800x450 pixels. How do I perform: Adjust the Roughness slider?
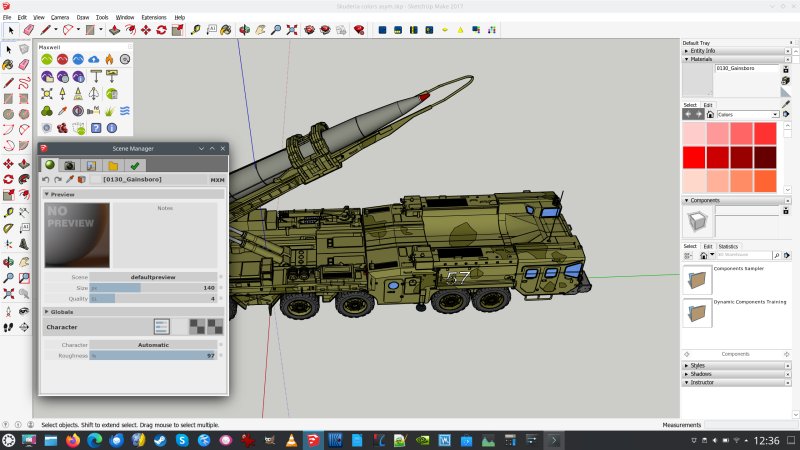pyautogui.click(x=153, y=355)
